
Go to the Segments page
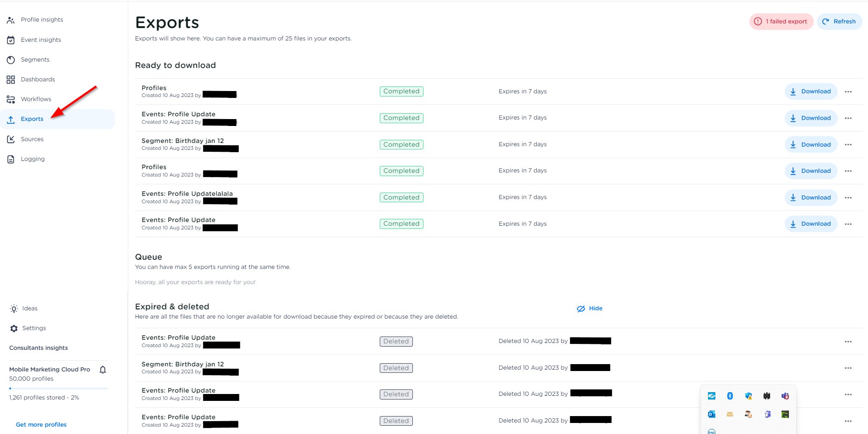point(34,60)
